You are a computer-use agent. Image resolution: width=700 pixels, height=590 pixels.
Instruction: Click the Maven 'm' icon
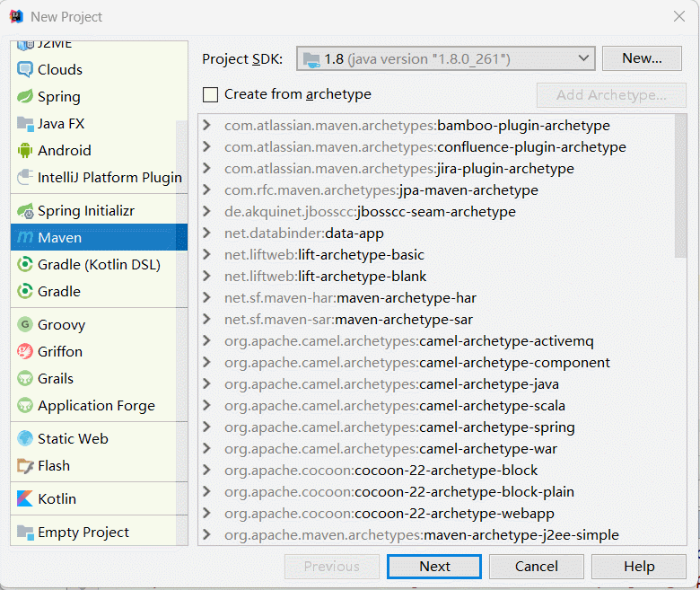[x=25, y=238]
